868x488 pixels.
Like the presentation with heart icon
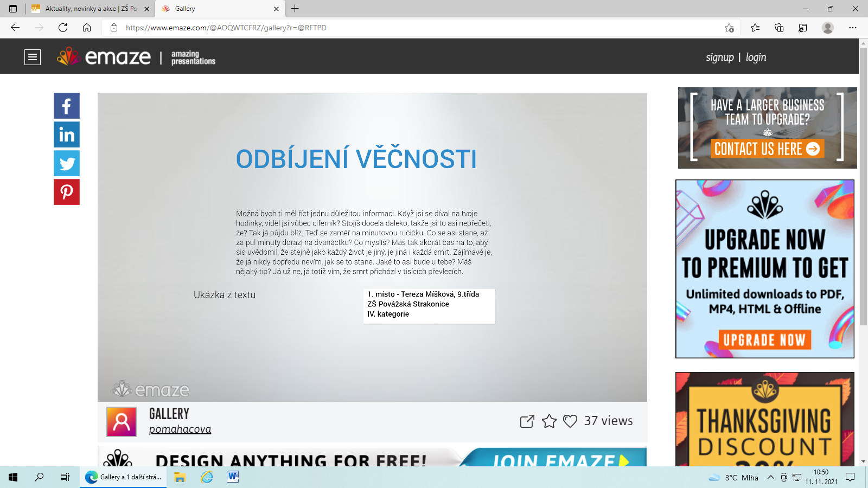tap(570, 421)
